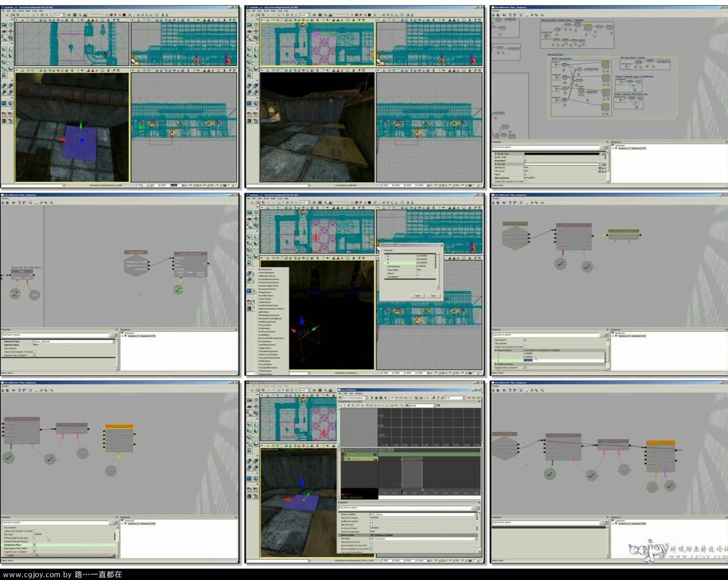This screenshot has width=728, height=580.
Task: Expand sequence tree node in middle-left Kismet
Action: (122, 336)
